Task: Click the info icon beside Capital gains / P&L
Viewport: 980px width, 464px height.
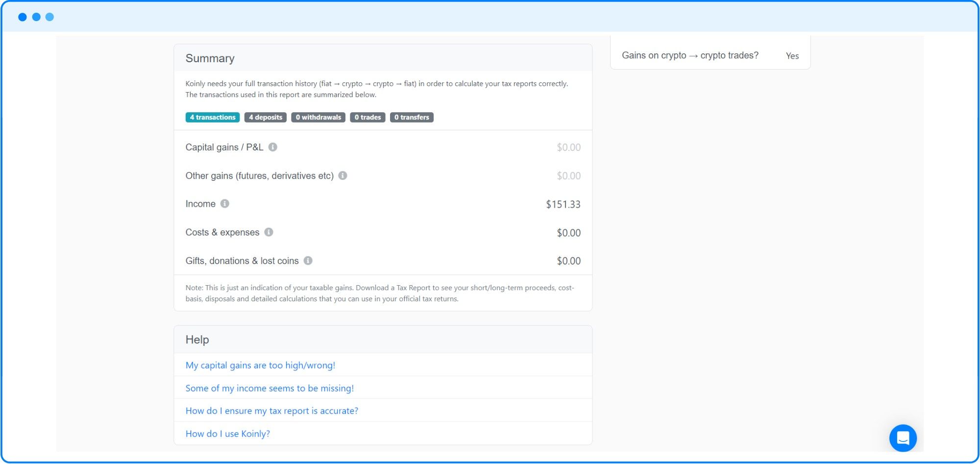Action: (x=273, y=147)
